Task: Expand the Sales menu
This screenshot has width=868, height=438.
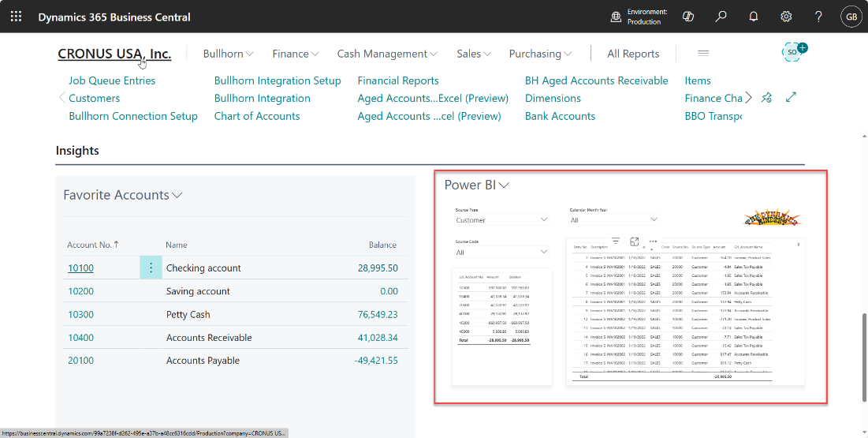Action: pyautogui.click(x=474, y=54)
